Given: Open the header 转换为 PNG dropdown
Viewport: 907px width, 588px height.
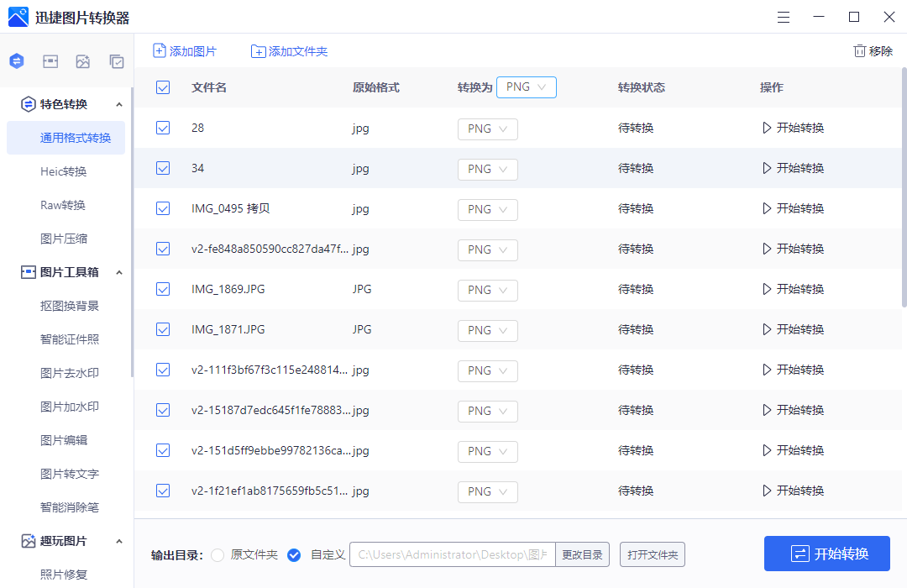Looking at the screenshot, I should tap(527, 87).
